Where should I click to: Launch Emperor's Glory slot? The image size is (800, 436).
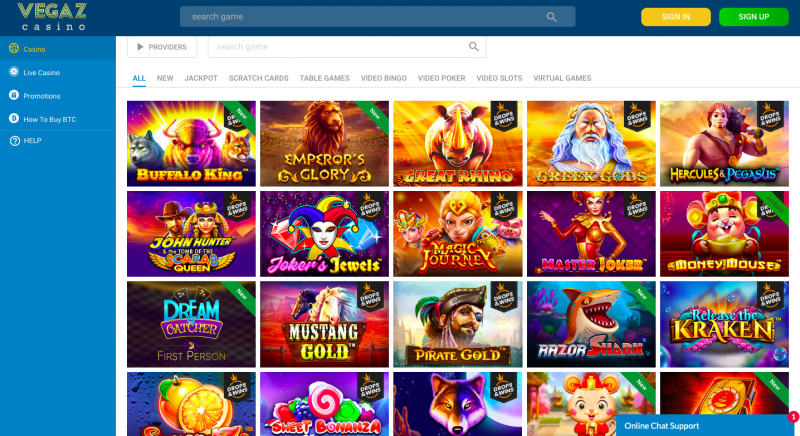(324, 143)
